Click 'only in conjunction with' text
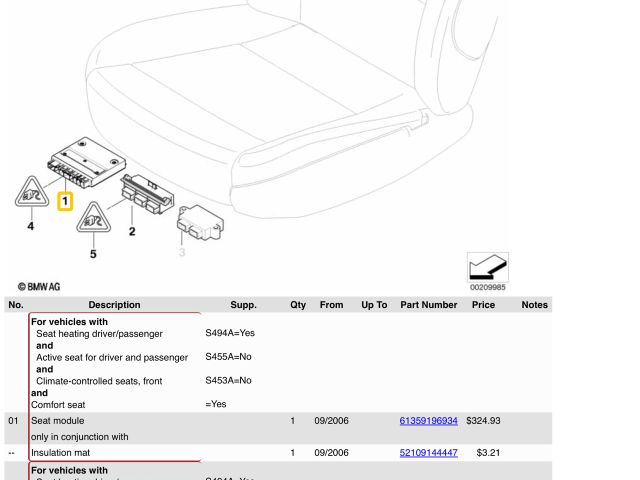The height and width of the screenshot is (480, 640). point(80,437)
